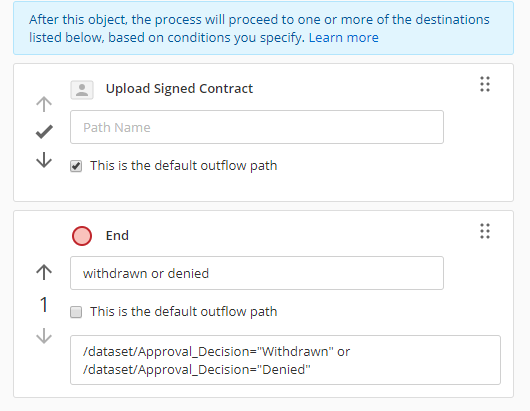Enable default outflow path for End
This screenshot has height=411, width=530.
pos(76,312)
